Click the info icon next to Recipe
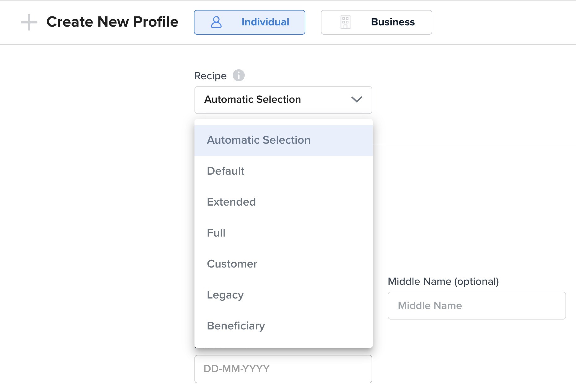The image size is (576, 392). (x=238, y=75)
